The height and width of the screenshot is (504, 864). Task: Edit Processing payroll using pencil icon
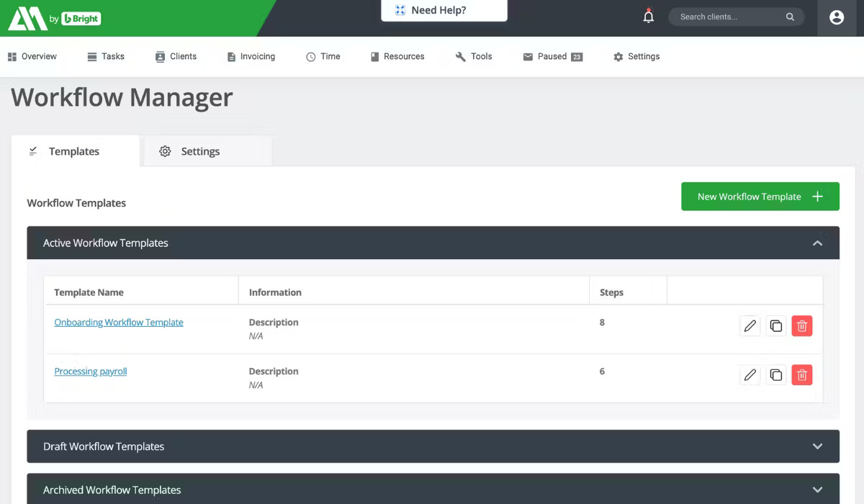coord(750,374)
